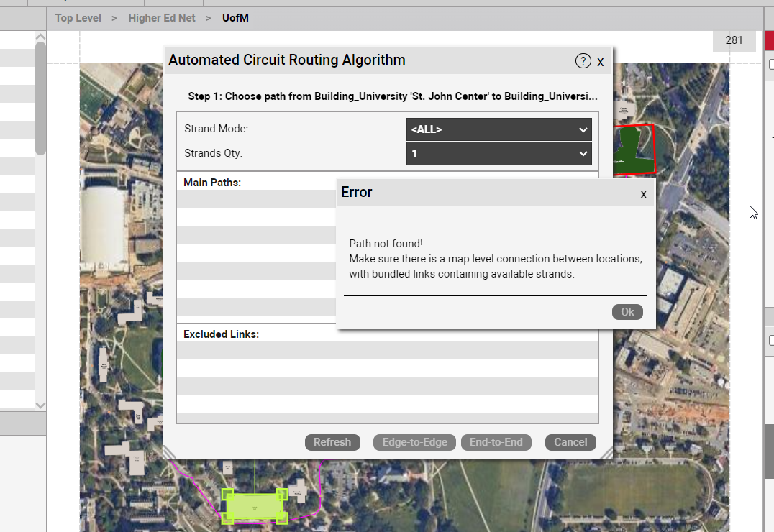This screenshot has height=532, width=774.
Task: Tick the checkbox below the red bar
Action: [x=771, y=65]
